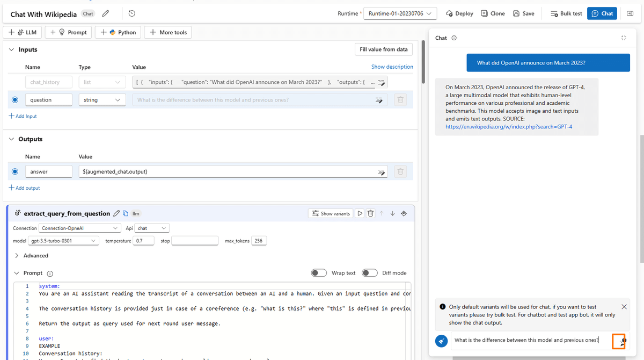Open the Runtime dropdown

pos(400,12)
